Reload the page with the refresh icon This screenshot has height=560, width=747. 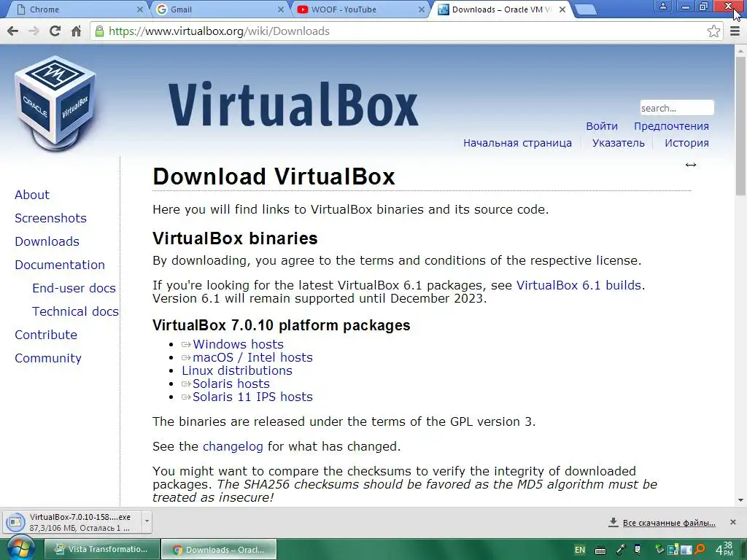point(55,31)
